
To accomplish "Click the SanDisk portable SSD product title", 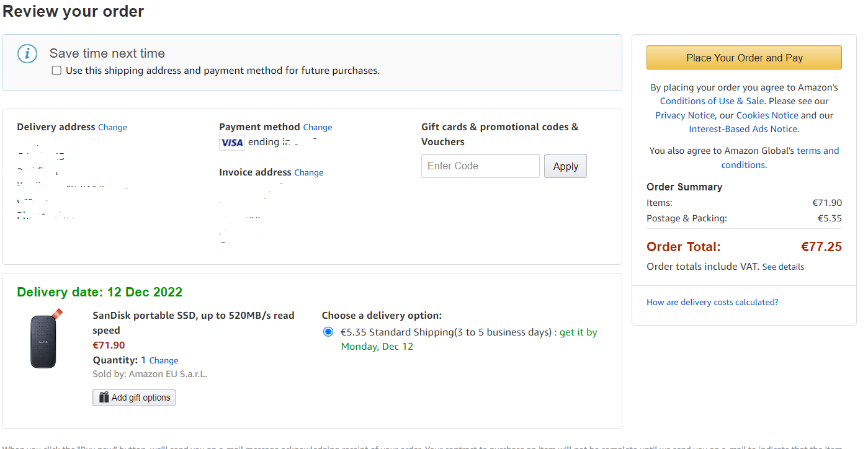I will 194,322.
